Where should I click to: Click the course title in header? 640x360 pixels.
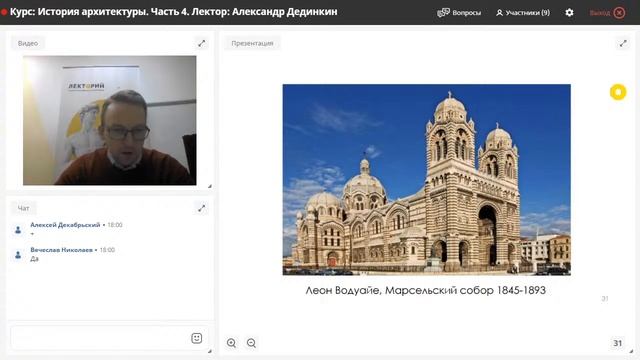[174, 12]
